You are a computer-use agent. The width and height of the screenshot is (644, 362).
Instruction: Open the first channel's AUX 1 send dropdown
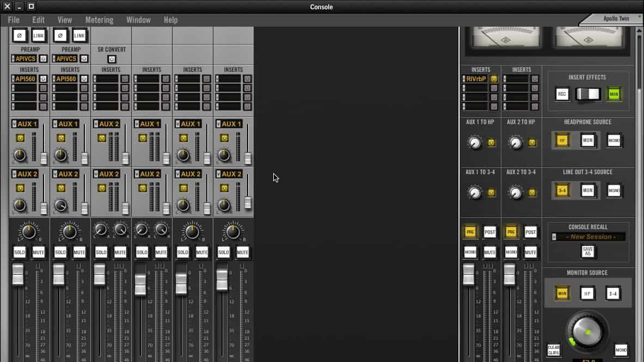point(15,124)
